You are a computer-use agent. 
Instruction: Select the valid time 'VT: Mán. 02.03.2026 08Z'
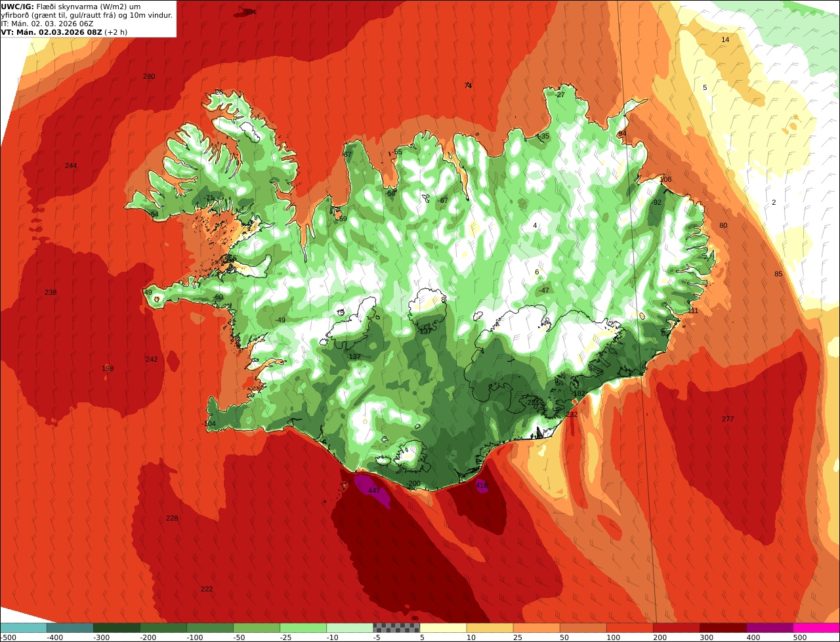[x=51, y=32]
